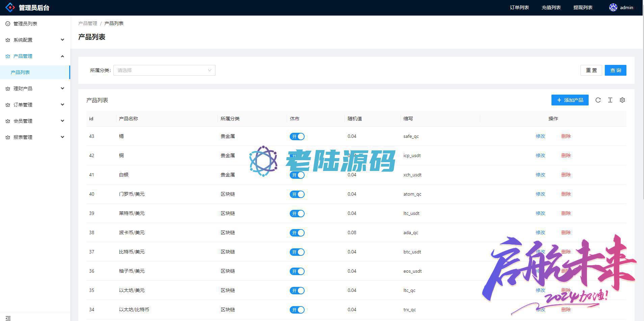Click 修改 for product 锡

click(540, 136)
